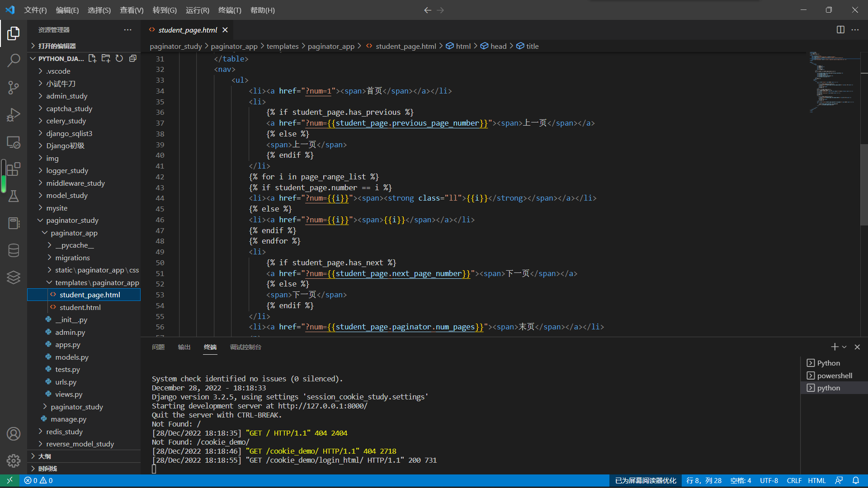Switch to the 问题 panel tab
This screenshot has height=488, width=868.
[x=158, y=347]
